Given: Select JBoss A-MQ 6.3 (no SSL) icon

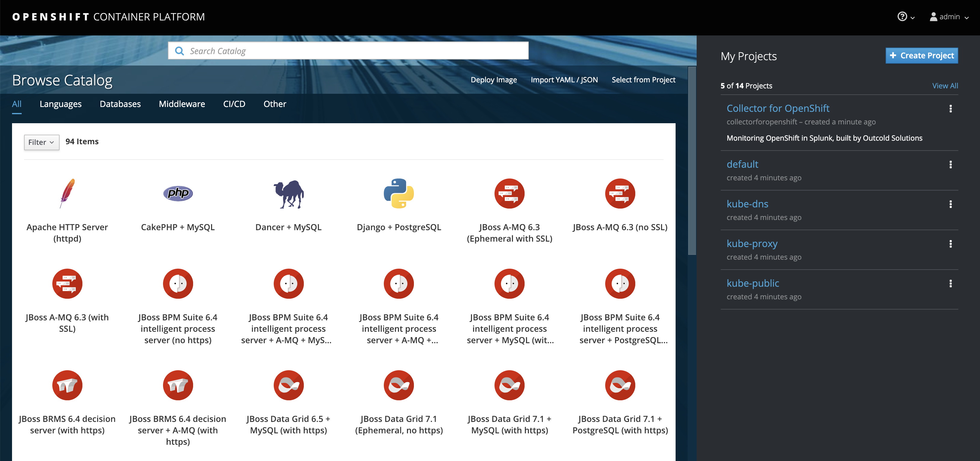Looking at the screenshot, I should tap(620, 194).
